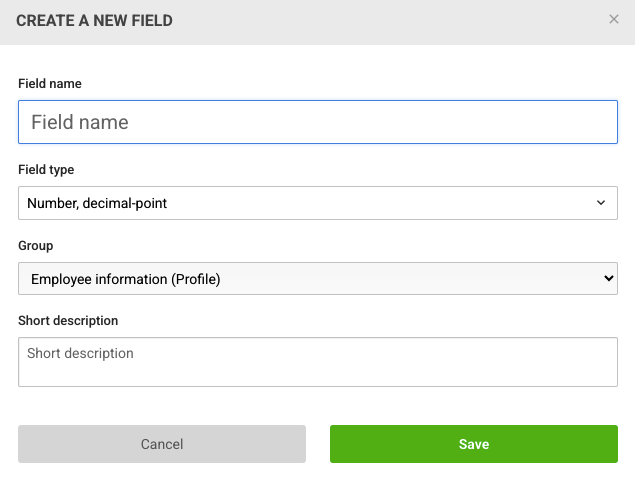Image resolution: width=635 pixels, height=486 pixels.
Task: Close the Create a New Field dialog
Action: 614,19
